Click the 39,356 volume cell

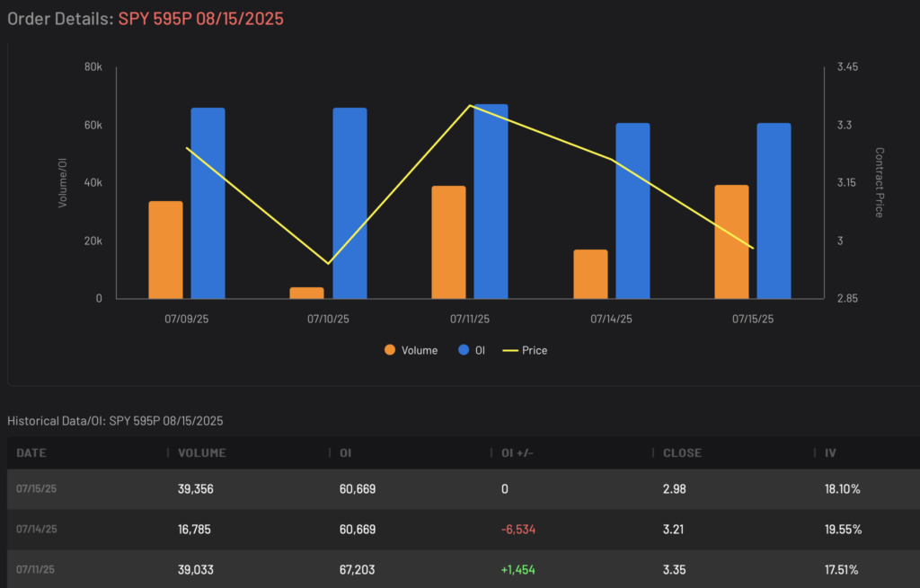(x=195, y=489)
